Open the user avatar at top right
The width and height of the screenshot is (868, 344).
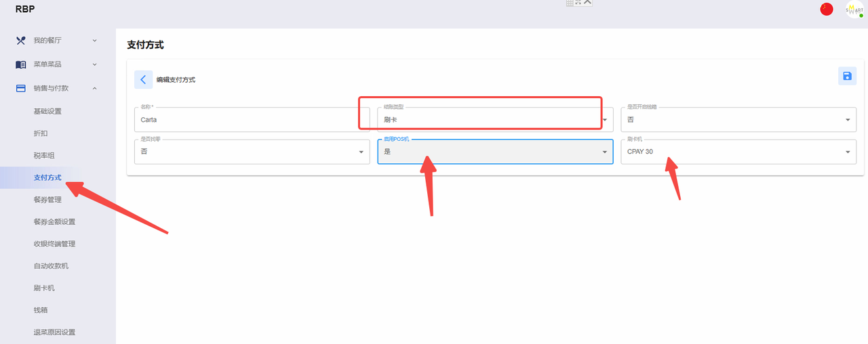click(x=854, y=9)
